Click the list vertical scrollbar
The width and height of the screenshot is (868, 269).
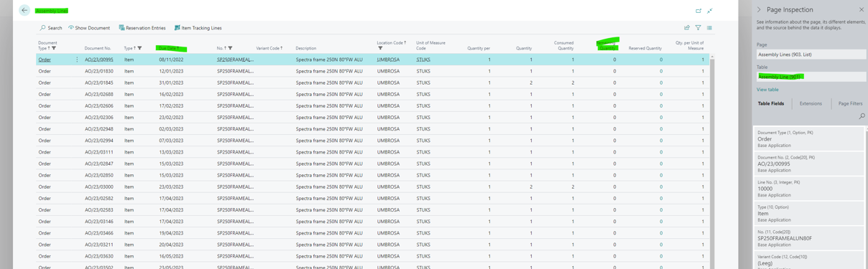click(x=712, y=165)
